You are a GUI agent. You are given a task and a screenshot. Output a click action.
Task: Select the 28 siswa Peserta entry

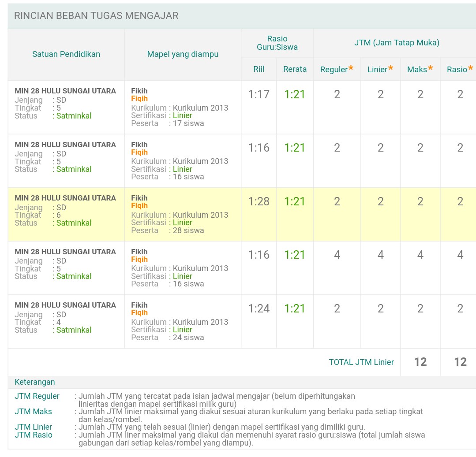tap(188, 230)
